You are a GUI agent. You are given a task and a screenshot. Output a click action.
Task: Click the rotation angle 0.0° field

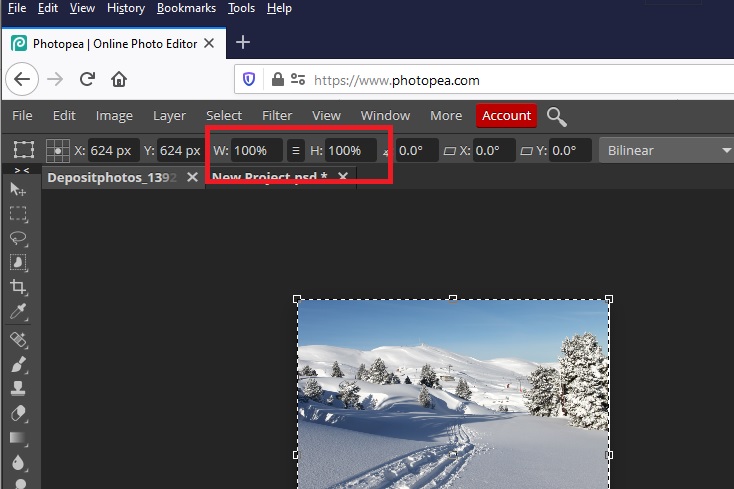pyautogui.click(x=417, y=151)
